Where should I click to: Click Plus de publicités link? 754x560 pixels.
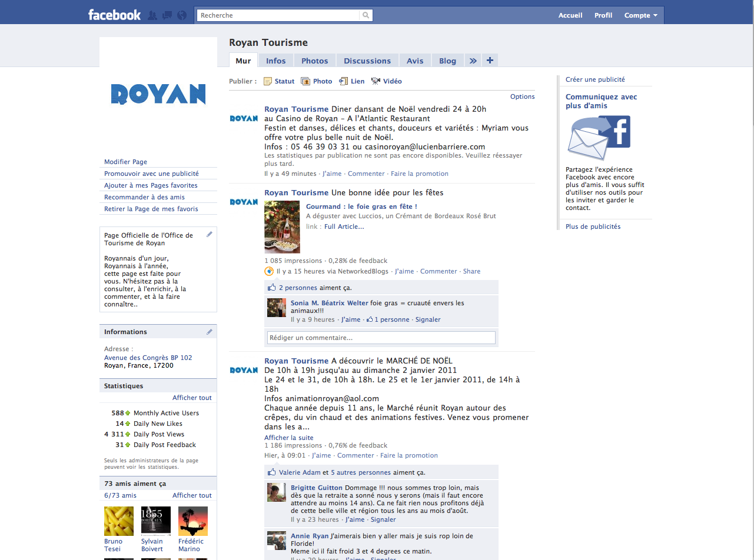pyautogui.click(x=593, y=226)
